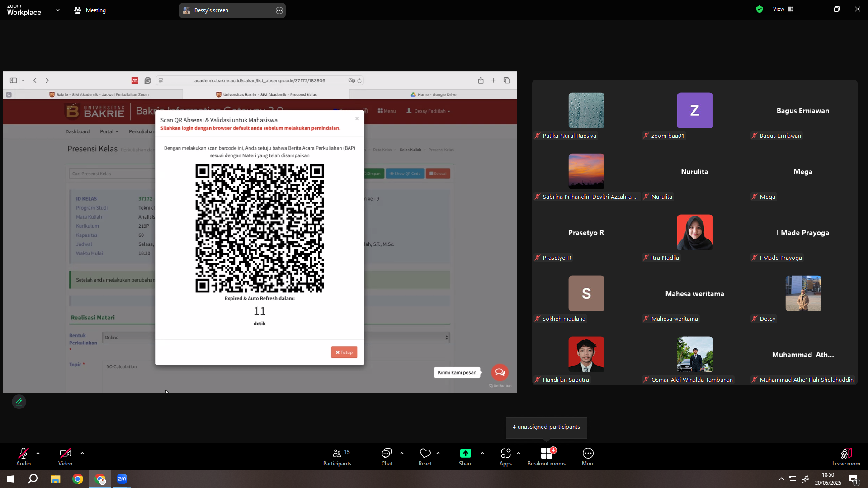
Task: Open the More options menu
Action: pos(588,457)
